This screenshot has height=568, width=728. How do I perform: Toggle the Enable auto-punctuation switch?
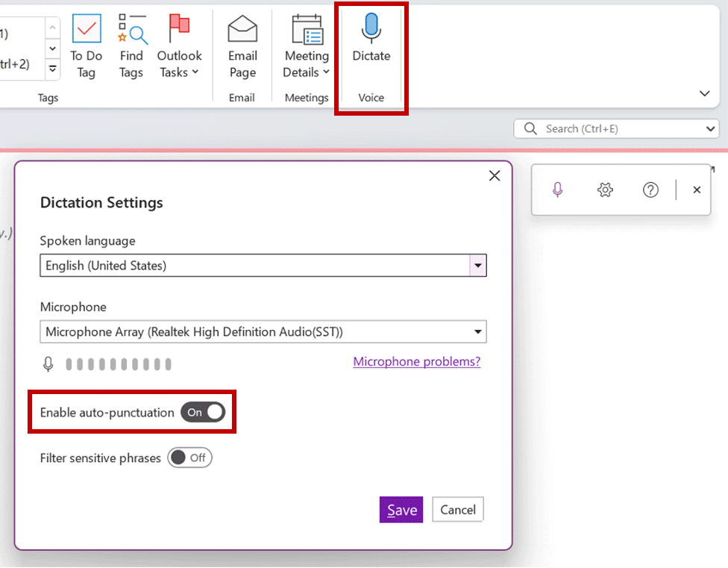pyautogui.click(x=203, y=412)
